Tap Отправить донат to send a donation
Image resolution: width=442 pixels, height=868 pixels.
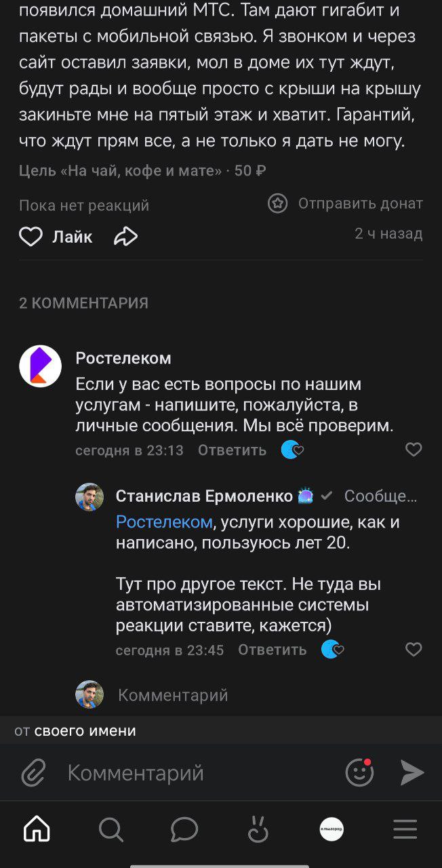348,203
